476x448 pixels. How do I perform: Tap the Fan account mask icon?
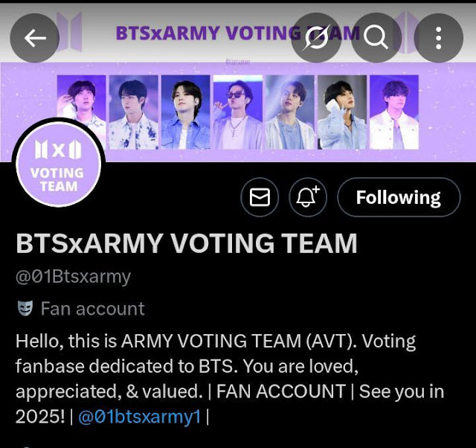25,308
